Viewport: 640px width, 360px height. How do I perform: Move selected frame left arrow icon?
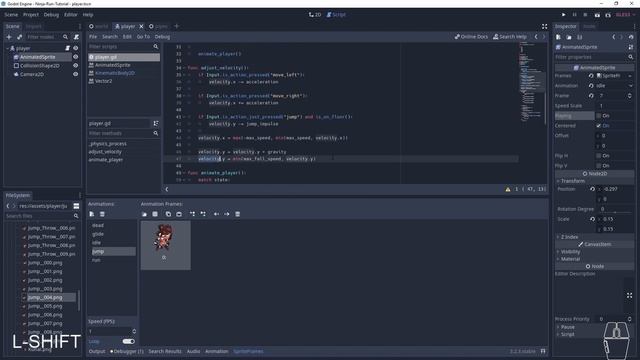(x=216, y=214)
